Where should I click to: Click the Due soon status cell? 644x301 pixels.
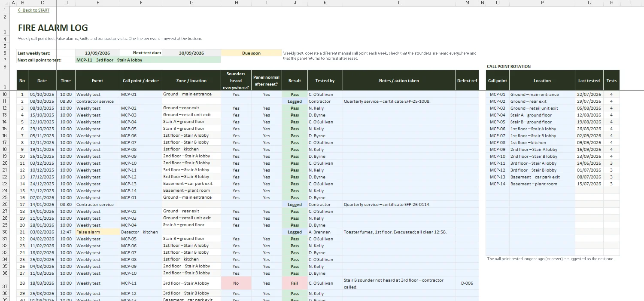[x=251, y=53]
